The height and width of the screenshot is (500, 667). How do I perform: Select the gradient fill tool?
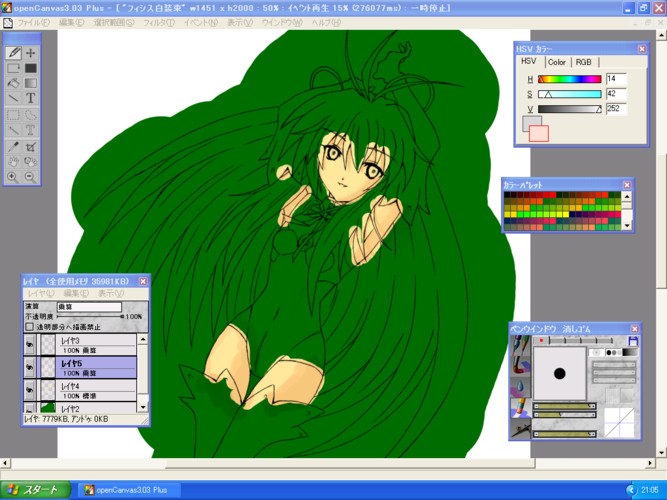(31, 83)
